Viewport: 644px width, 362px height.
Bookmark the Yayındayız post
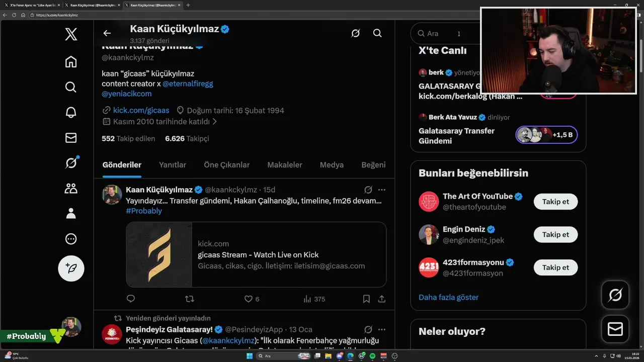366,299
